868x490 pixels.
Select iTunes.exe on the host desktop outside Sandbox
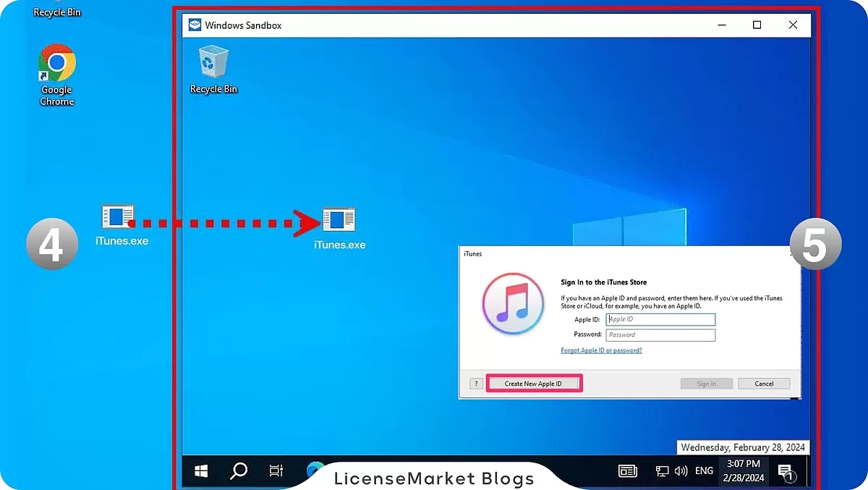pos(121,225)
